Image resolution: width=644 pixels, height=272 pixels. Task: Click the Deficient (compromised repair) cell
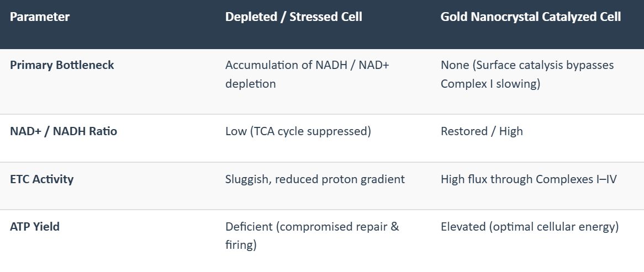click(x=312, y=236)
